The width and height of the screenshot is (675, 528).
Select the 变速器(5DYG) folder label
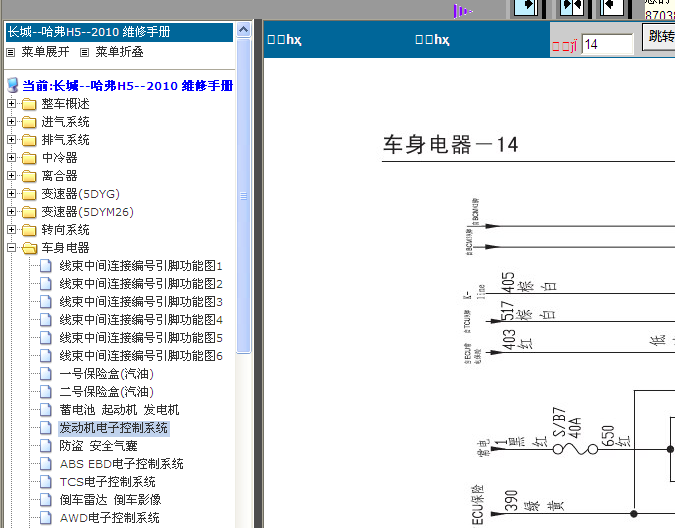[x=81, y=194]
